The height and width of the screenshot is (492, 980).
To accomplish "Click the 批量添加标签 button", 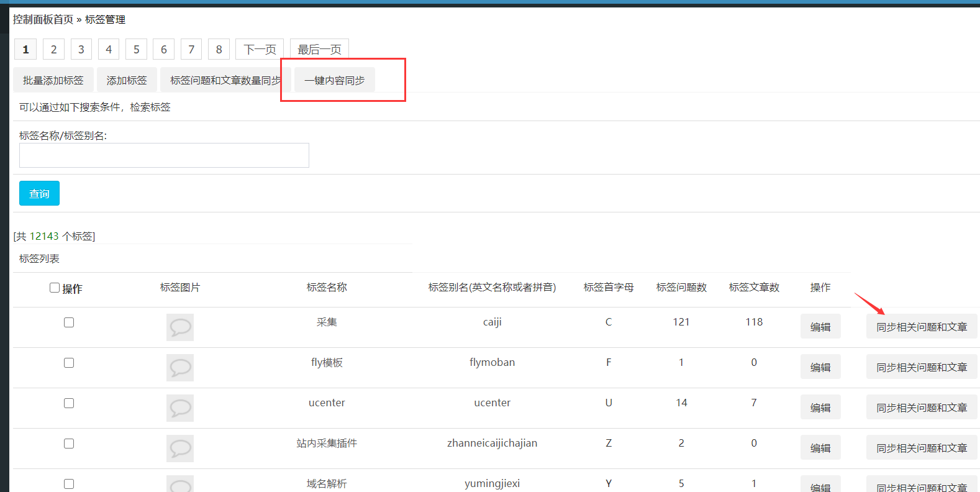I will (53, 80).
